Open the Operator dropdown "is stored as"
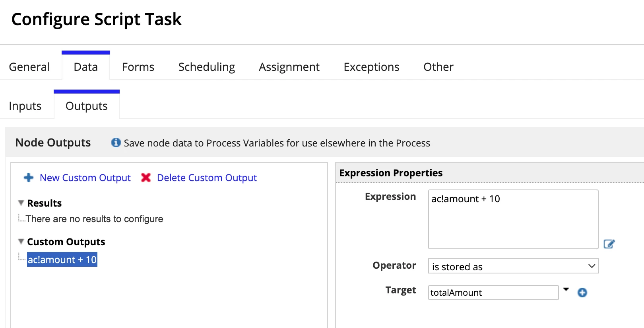 tap(513, 266)
